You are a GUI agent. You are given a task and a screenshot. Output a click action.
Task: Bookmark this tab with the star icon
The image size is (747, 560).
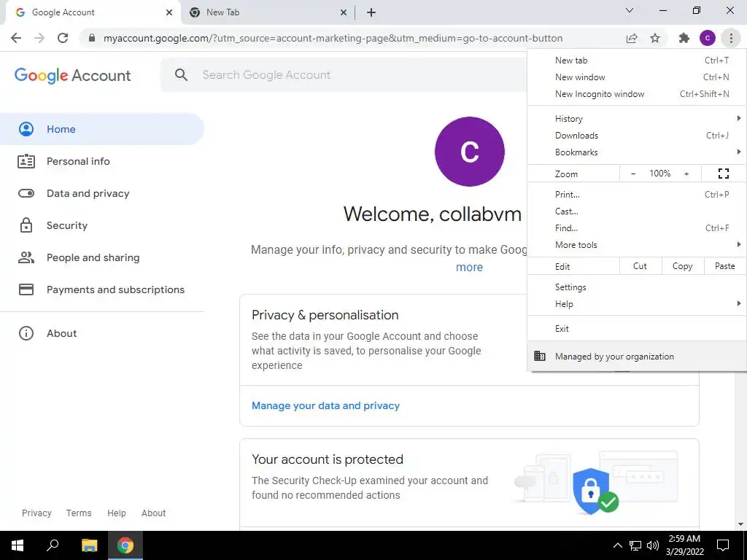(655, 38)
